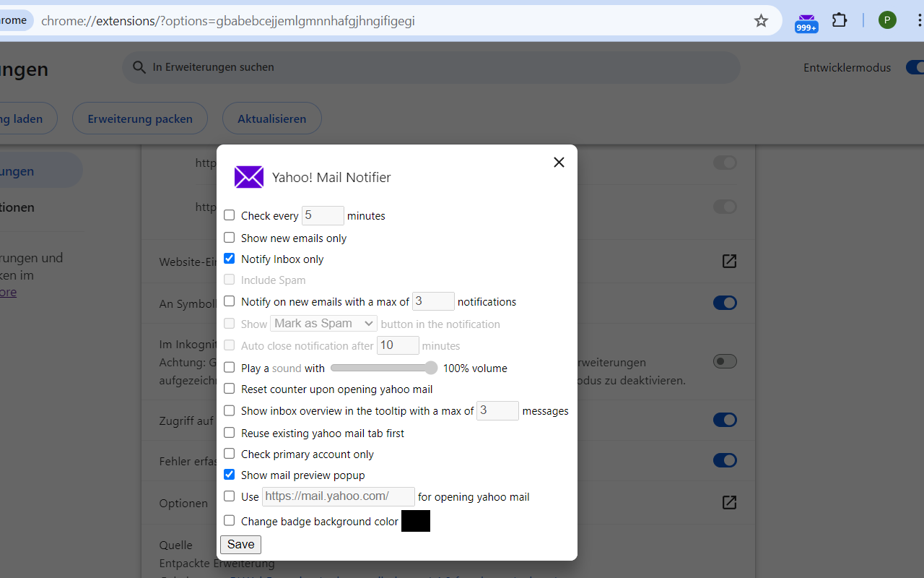Click the Aktualisieren button
This screenshot has height=578, width=924.
click(x=272, y=118)
